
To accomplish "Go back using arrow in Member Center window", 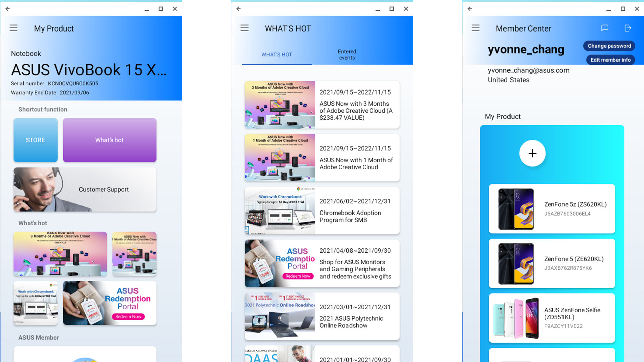I will 470,9.
